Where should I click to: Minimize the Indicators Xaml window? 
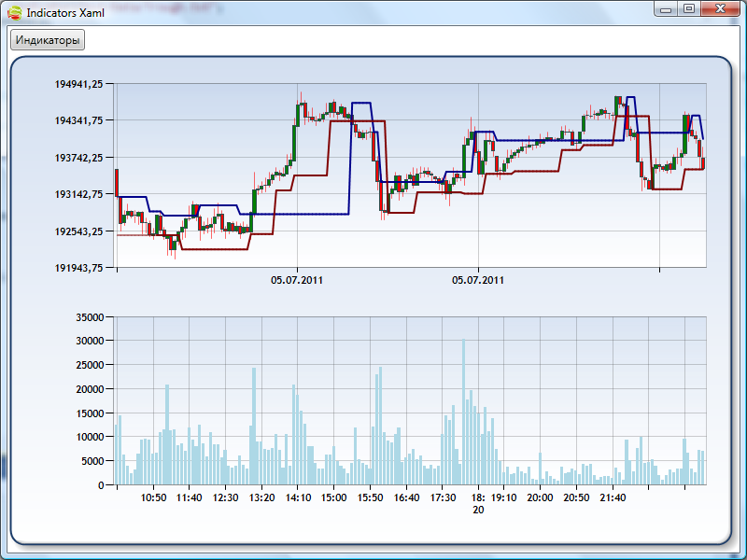click(666, 8)
